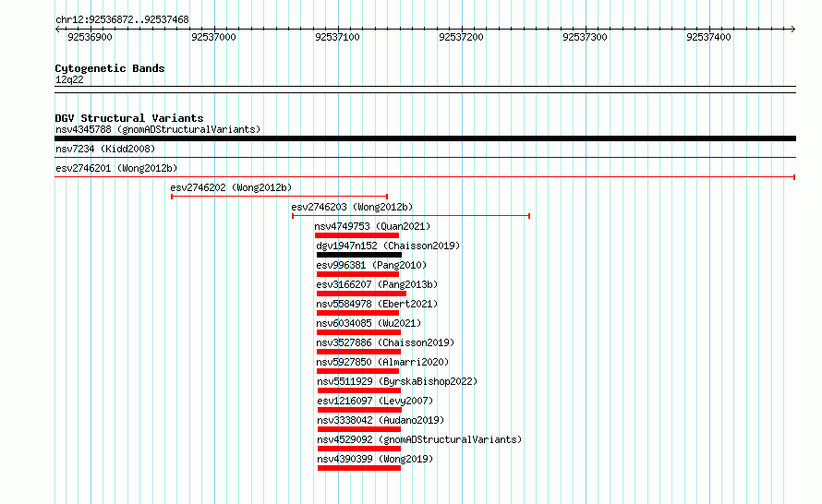This screenshot has width=822, height=504.
Task: Open esv2746202 (Wong2012b) variant label
Action: point(231,187)
